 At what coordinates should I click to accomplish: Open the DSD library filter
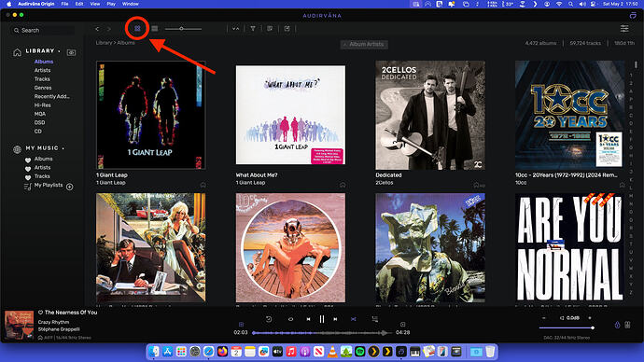tap(39, 122)
